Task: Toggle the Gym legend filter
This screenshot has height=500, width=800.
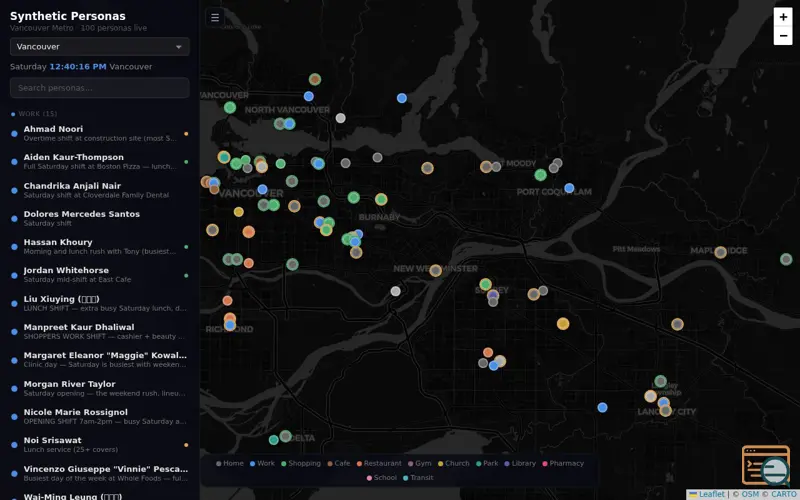Action: (420, 463)
